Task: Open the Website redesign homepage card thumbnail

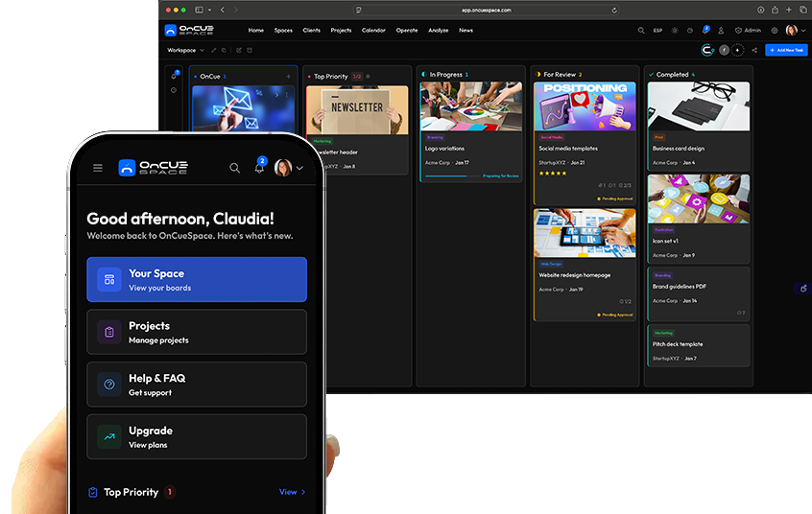Action: point(585,233)
